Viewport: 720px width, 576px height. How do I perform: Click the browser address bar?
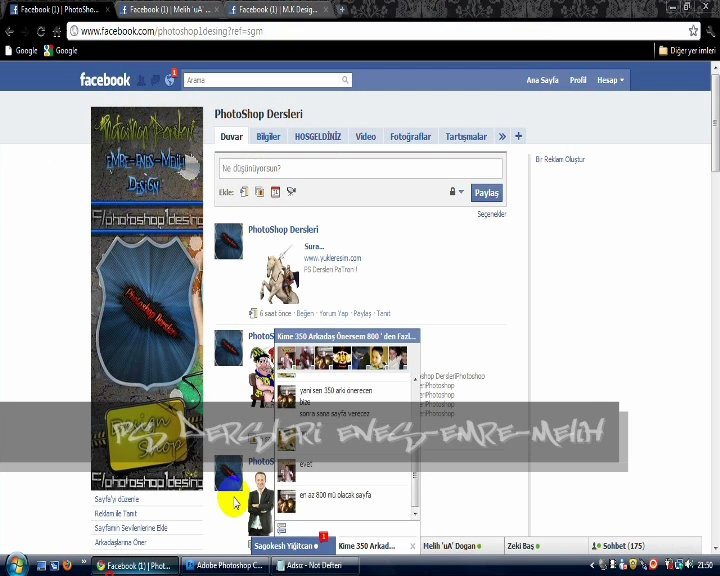[383, 31]
